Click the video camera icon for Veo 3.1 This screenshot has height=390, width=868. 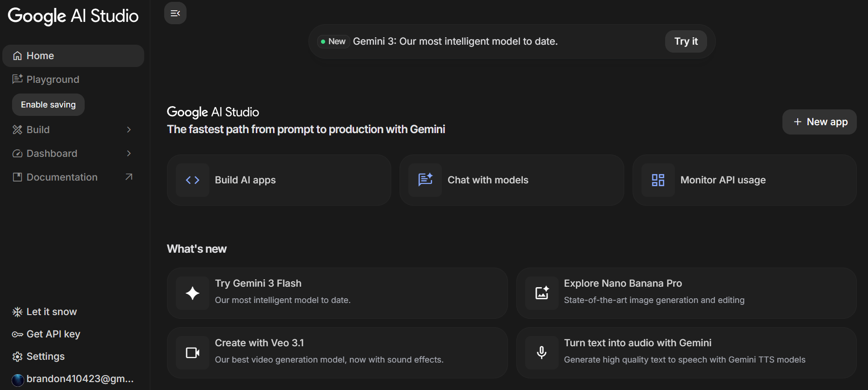[193, 353]
